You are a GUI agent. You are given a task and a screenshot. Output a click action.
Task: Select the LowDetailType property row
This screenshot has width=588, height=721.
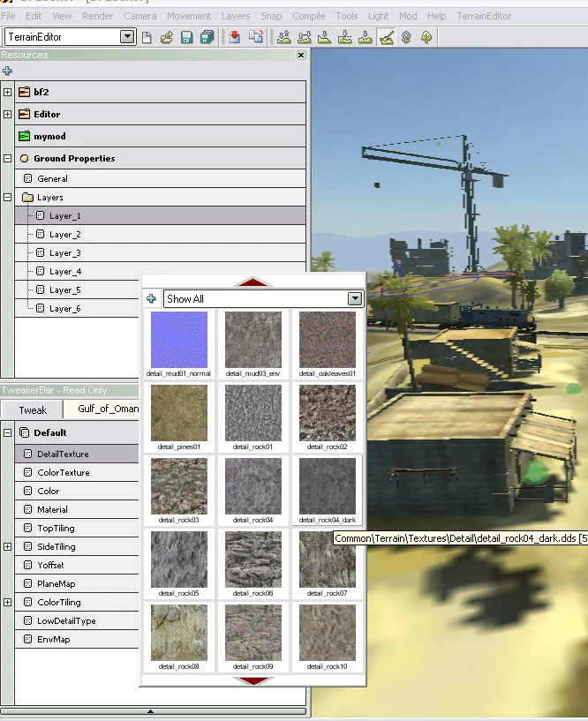point(77,620)
